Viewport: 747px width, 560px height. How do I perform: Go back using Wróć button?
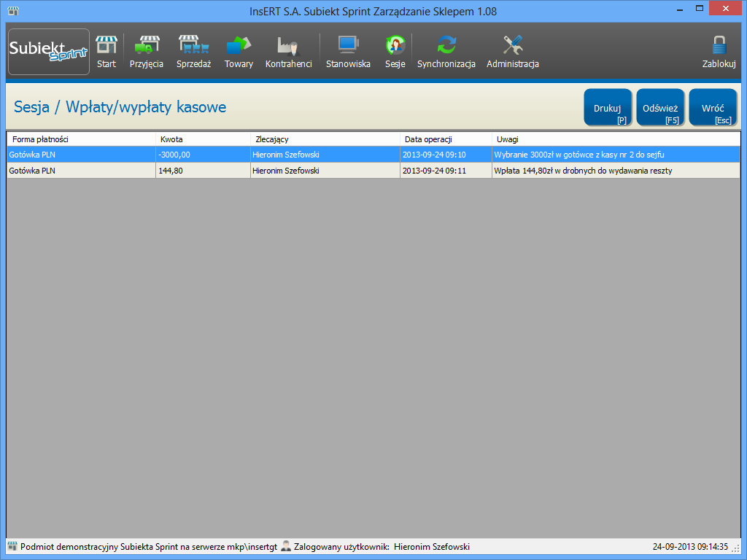tap(713, 108)
